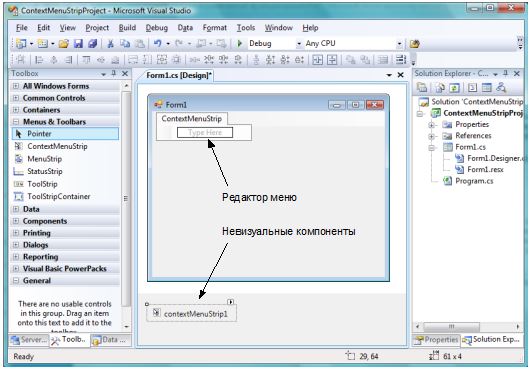This screenshot has height=369, width=530.
Task: Toggle auto-hide pin on Toolbox panel
Action: point(114,73)
